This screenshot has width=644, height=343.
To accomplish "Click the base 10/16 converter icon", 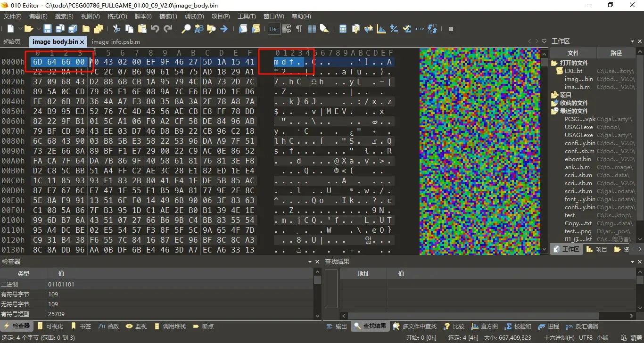I will pos(433,29).
